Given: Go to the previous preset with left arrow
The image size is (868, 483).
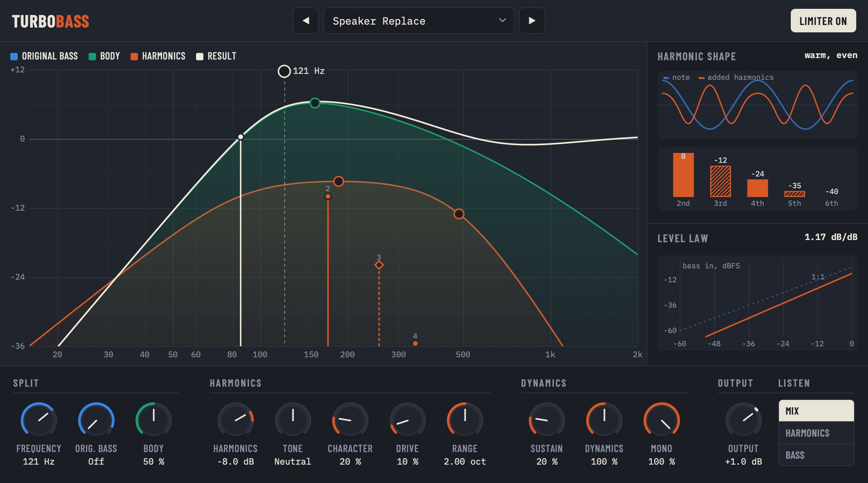Looking at the screenshot, I should [306, 21].
